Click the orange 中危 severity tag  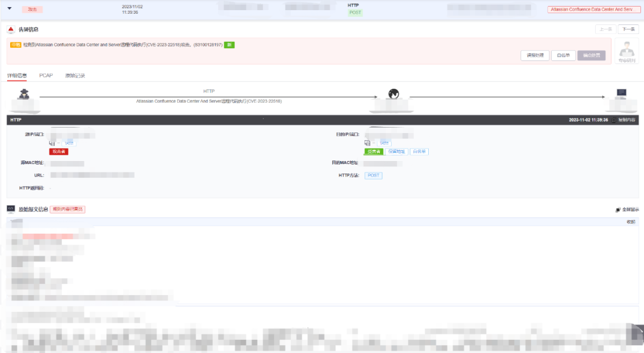click(16, 45)
